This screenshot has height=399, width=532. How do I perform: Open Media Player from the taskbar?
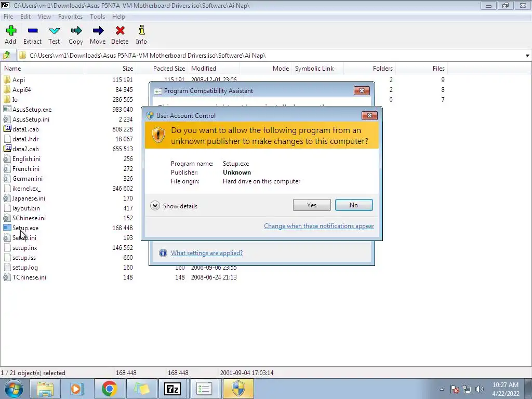point(77,389)
